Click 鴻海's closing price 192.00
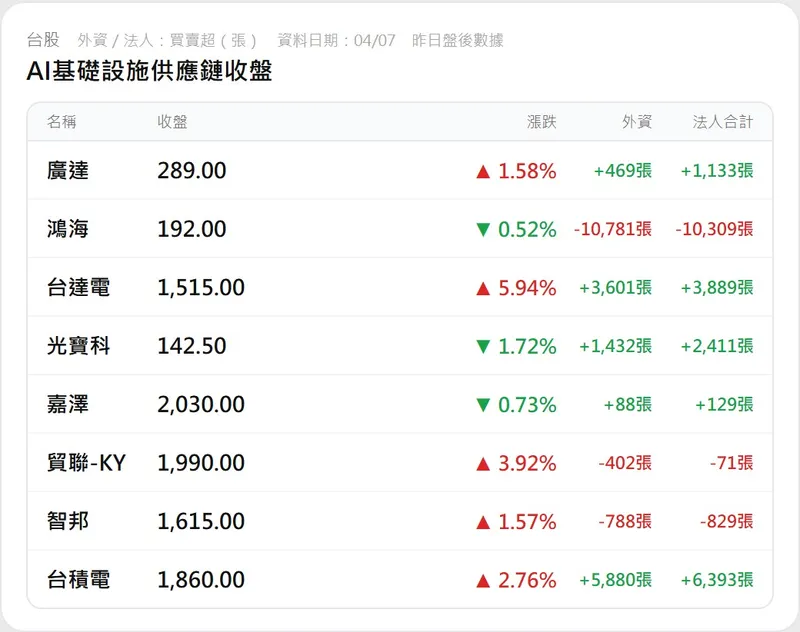This screenshot has width=800, height=632. (x=192, y=230)
